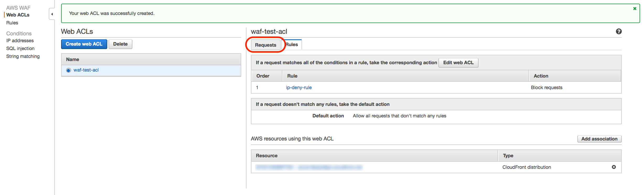Open String matching conditions

23,56
